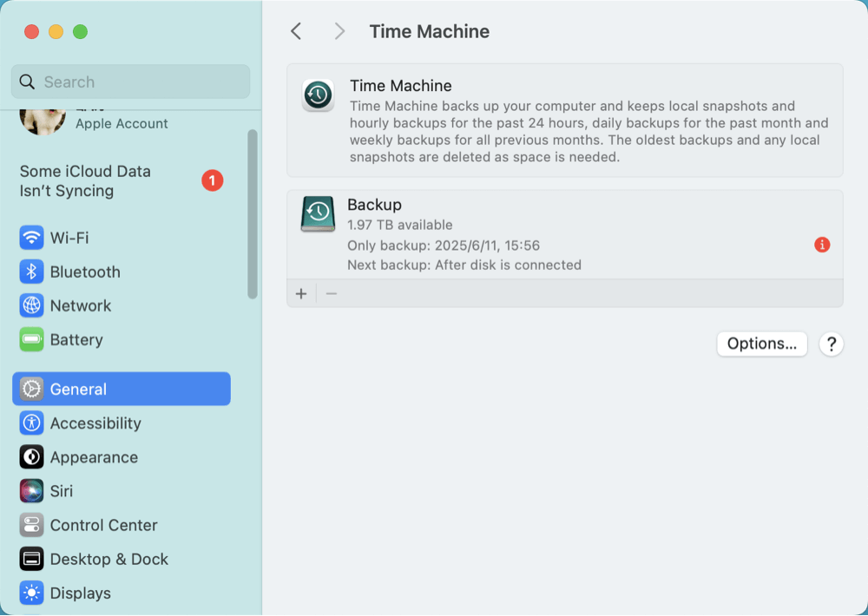This screenshot has width=868, height=616.
Task: Add a new backup disk with the plus button
Action: (301, 293)
